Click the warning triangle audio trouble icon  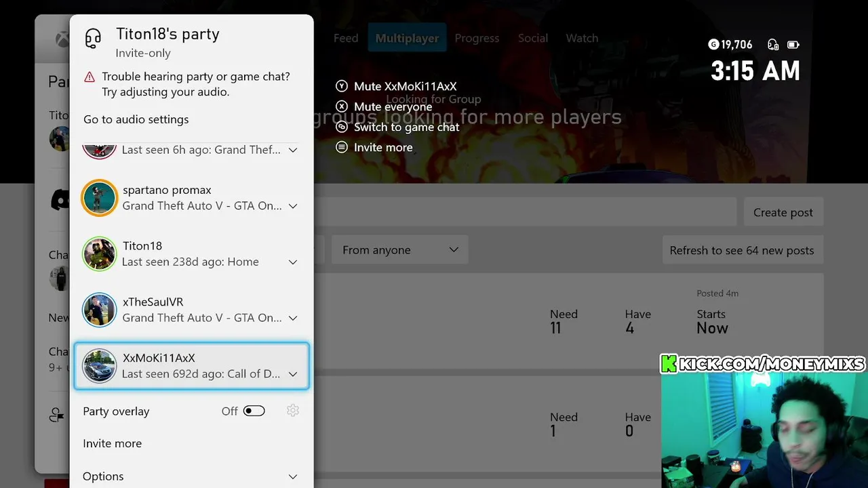[90, 77]
